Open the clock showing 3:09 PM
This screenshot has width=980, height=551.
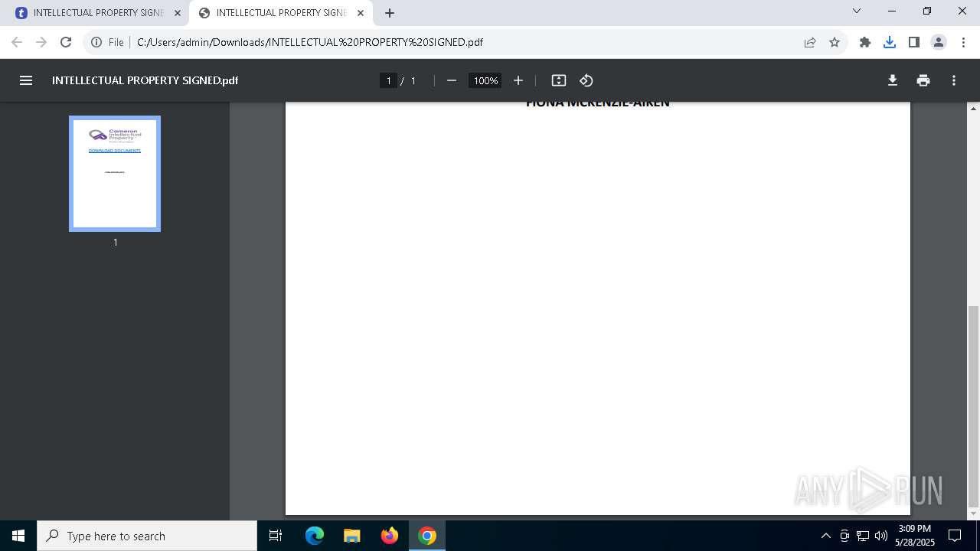click(x=915, y=536)
